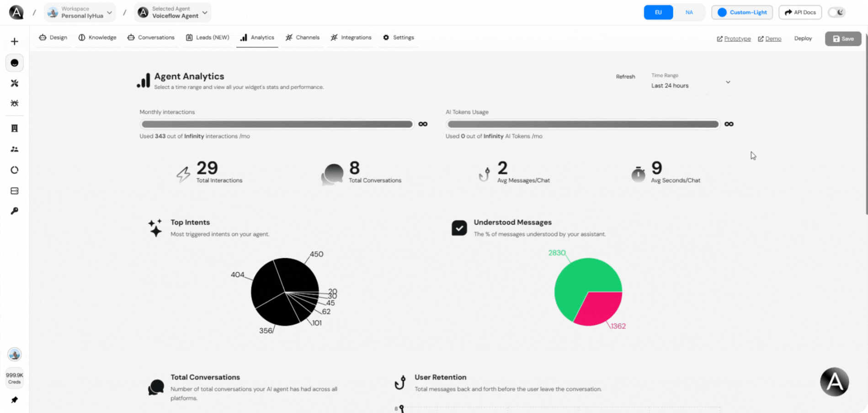Switch to the Knowledge tab
Screen dimensions: 868x413
[x=97, y=37]
